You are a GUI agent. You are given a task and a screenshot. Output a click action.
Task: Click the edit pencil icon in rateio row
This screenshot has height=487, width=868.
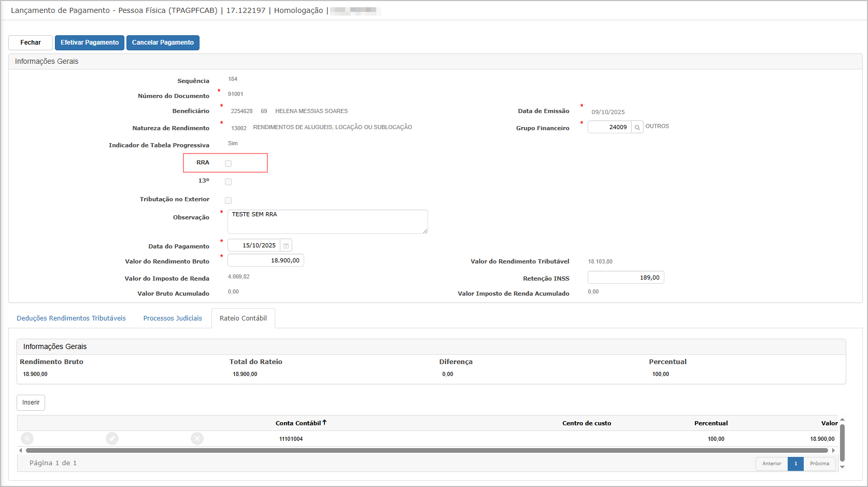tap(112, 439)
